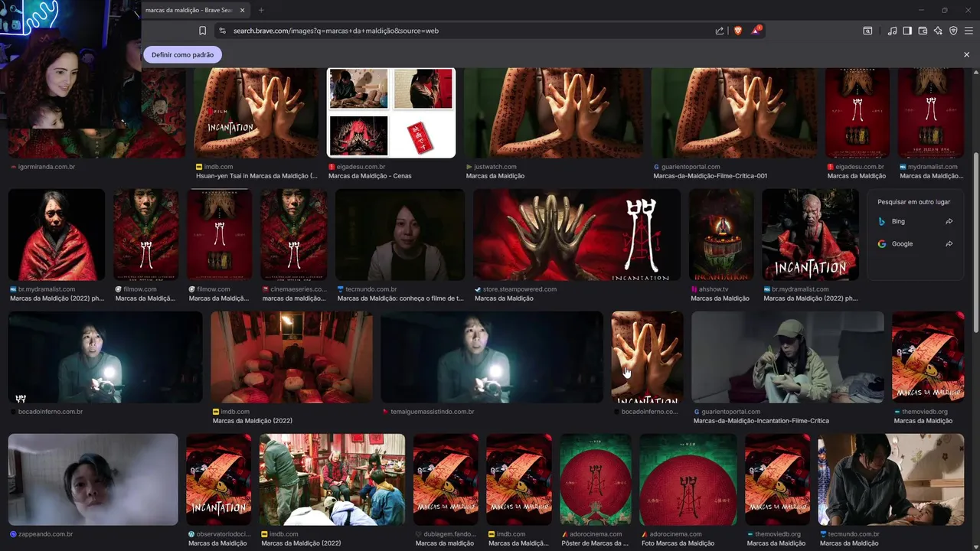Click 'Marcas da Maldição - Cenas' caption

[370, 176]
